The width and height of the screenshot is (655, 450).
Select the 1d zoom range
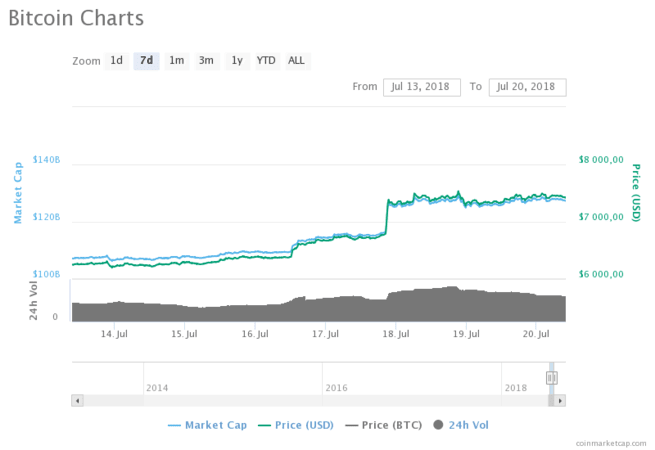(x=117, y=61)
